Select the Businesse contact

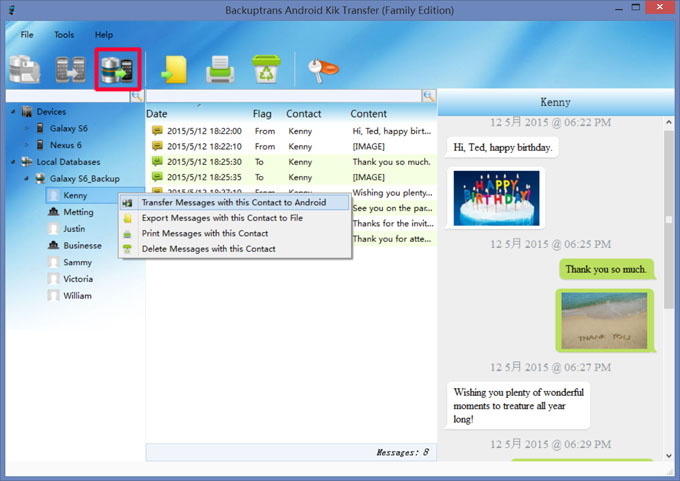point(82,245)
